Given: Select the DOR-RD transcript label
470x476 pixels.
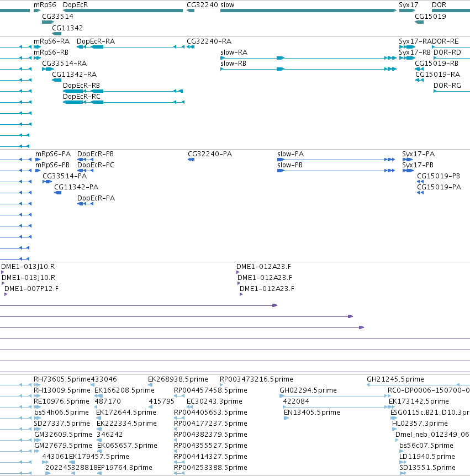Looking at the screenshot, I should tap(447, 52).
